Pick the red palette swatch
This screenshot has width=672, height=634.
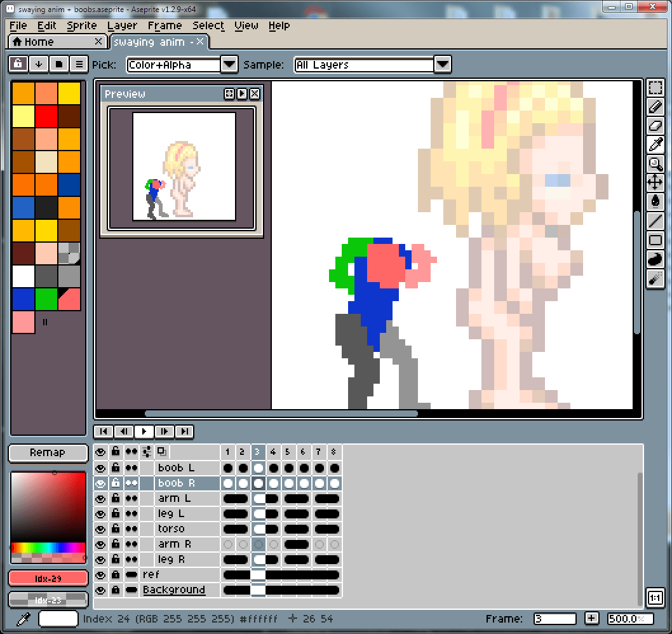pos(46,116)
